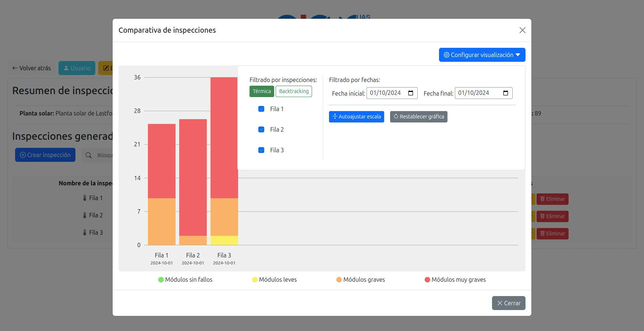The image size is (644, 331).
Task: Click the thermometer icon beside Fila 1
Action: [x=85, y=198]
